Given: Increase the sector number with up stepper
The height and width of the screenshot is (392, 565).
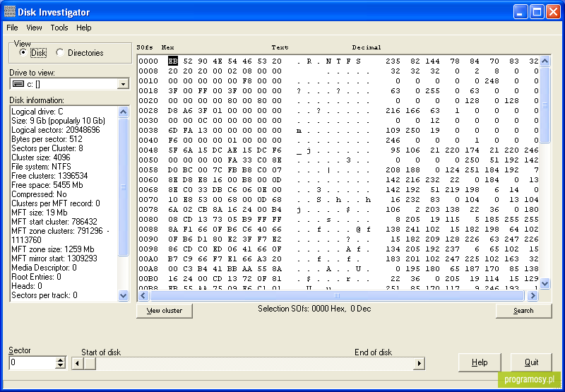Looking at the screenshot, I should tap(61, 360).
